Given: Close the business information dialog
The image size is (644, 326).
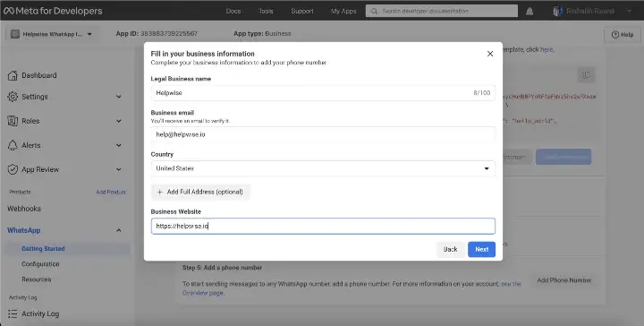Looking at the screenshot, I should (490, 54).
